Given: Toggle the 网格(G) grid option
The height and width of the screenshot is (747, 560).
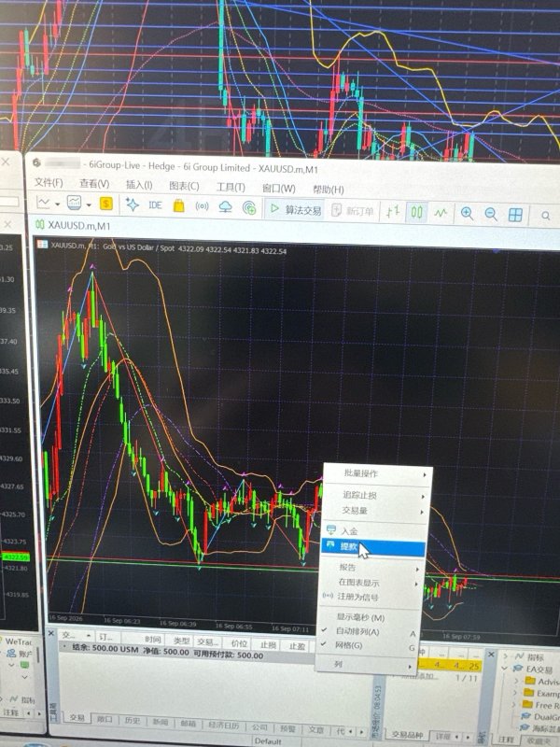Looking at the screenshot, I should click(348, 645).
